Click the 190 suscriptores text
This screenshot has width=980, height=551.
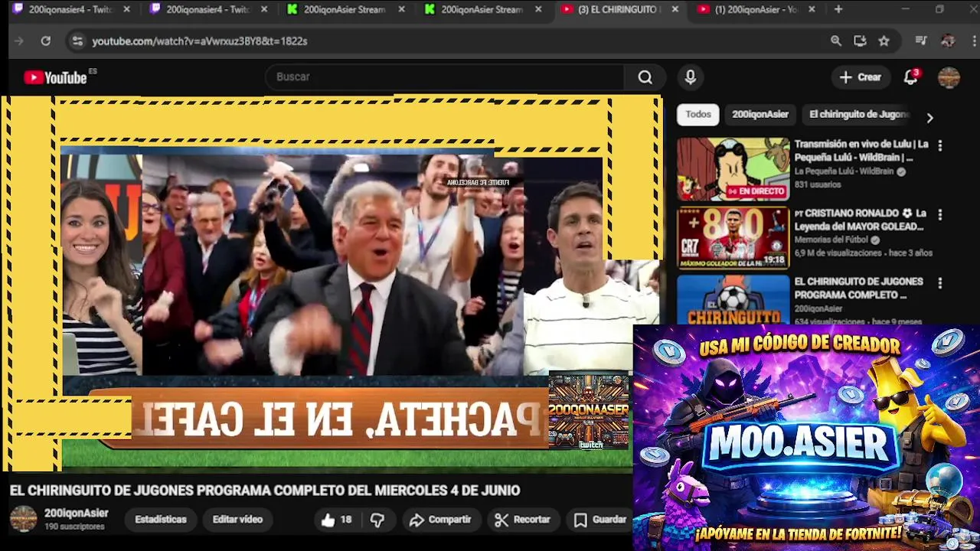74,527
